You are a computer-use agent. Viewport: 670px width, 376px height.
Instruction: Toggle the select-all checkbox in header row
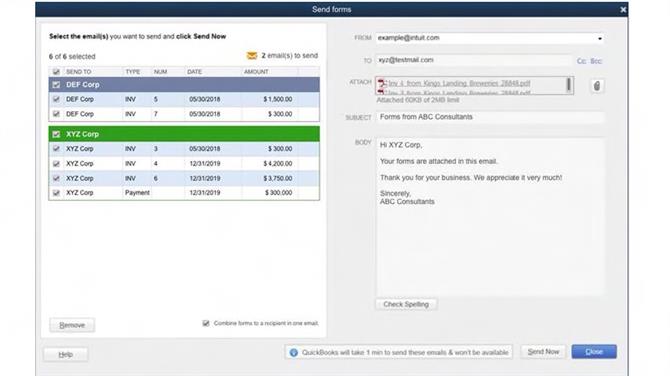tap(56, 72)
